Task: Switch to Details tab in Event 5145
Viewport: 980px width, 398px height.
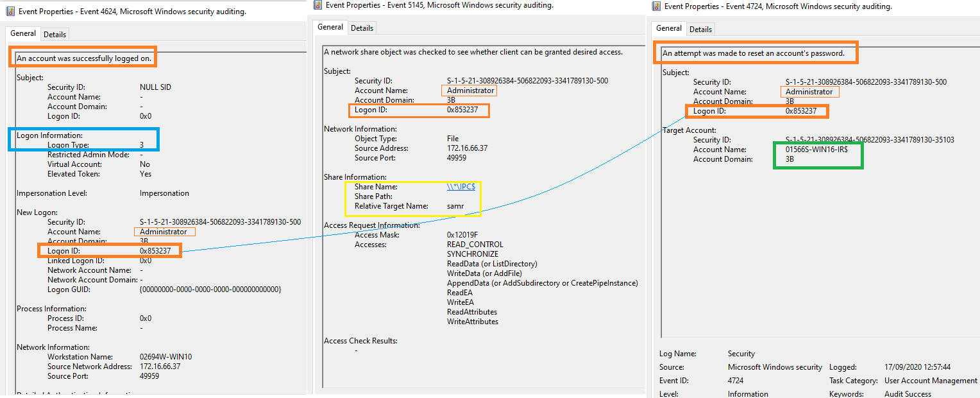Action: click(x=362, y=28)
